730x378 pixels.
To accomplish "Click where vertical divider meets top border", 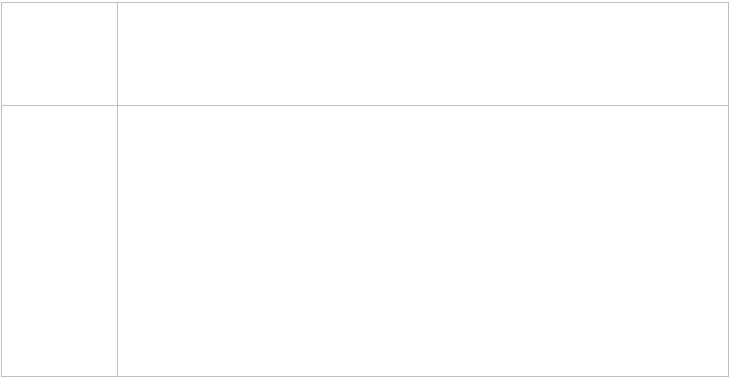I will coord(117,2).
